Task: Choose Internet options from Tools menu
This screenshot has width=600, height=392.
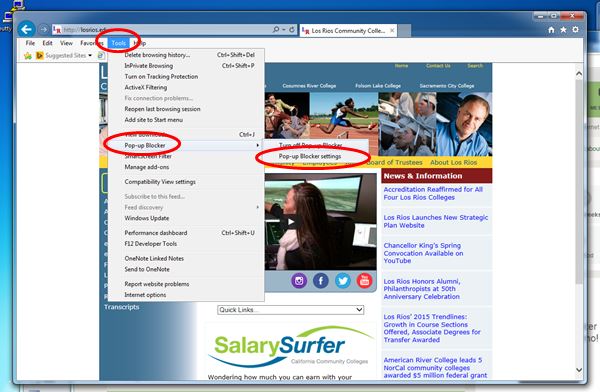Action: pyautogui.click(x=145, y=295)
